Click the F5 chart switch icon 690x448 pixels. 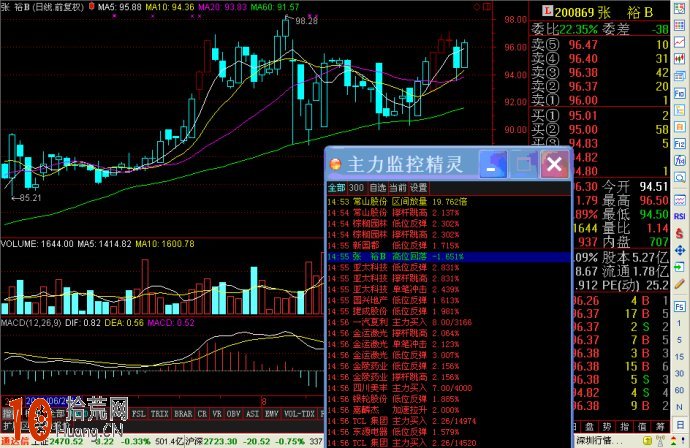[x=679, y=306]
